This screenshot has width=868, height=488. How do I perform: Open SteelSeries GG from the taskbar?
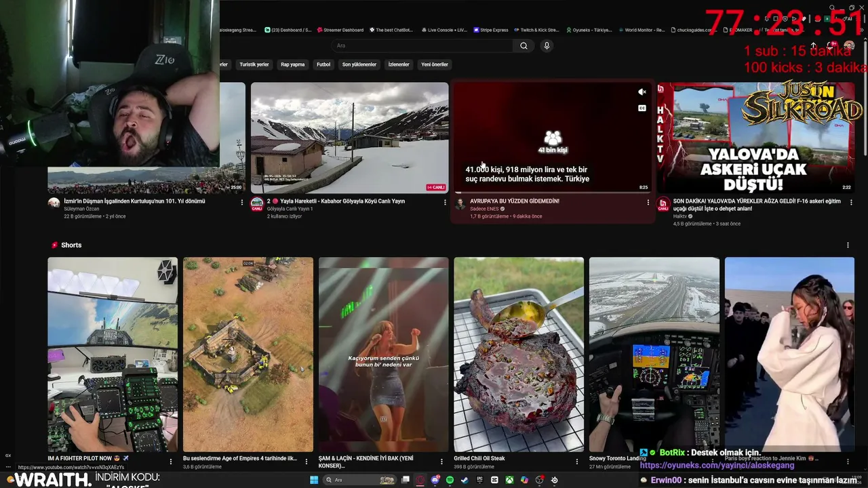[554, 480]
